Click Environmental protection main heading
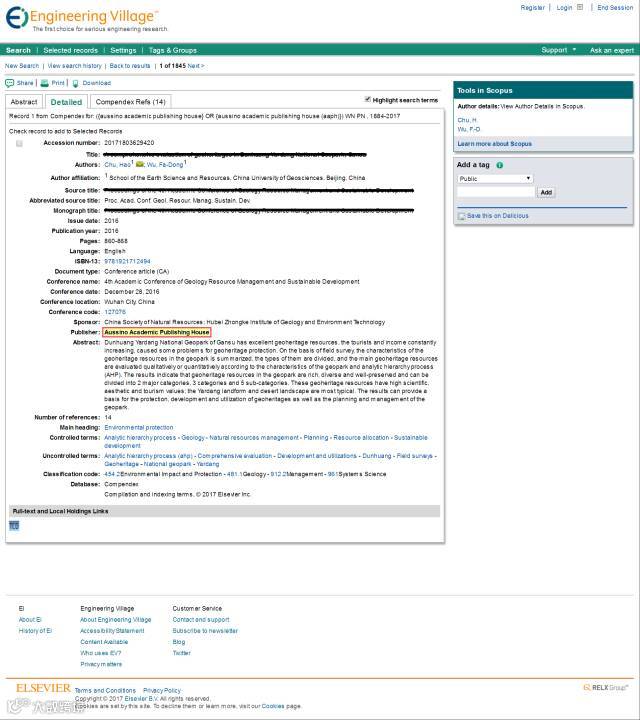The image size is (640, 720). point(139,428)
